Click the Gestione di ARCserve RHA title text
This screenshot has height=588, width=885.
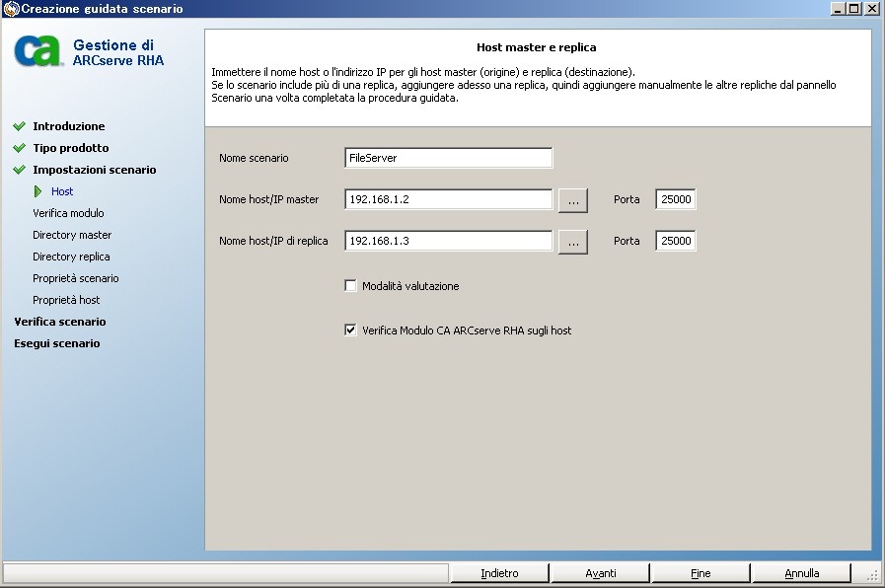(x=118, y=52)
